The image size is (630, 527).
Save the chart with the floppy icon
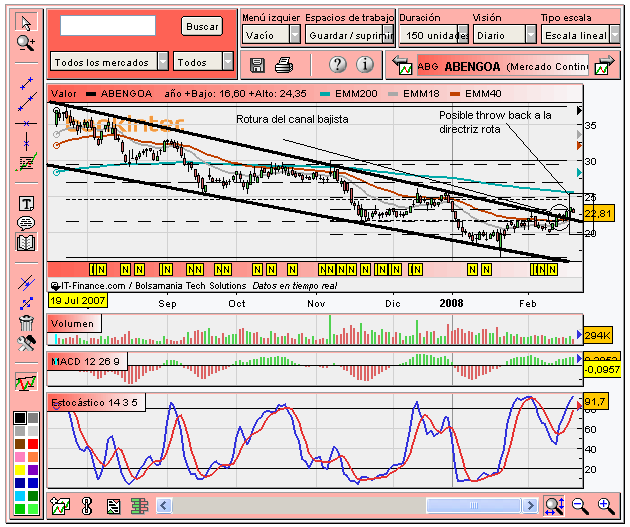point(257,65)
